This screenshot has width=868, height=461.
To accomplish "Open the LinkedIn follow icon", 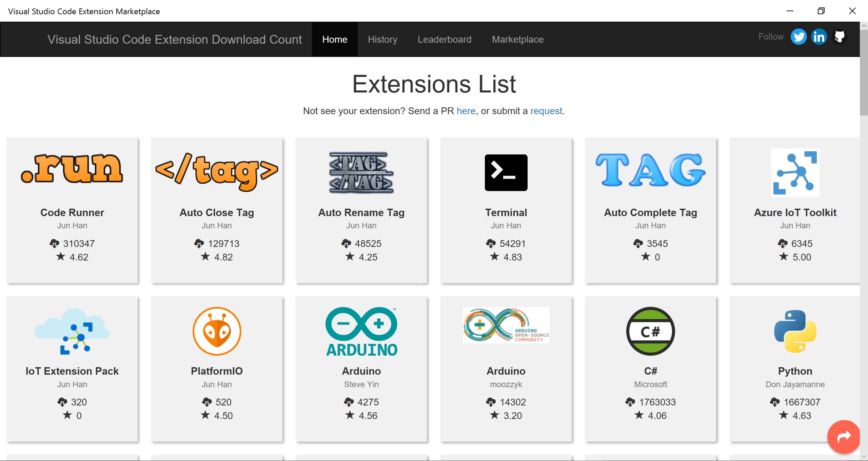I will pos(819,37).
